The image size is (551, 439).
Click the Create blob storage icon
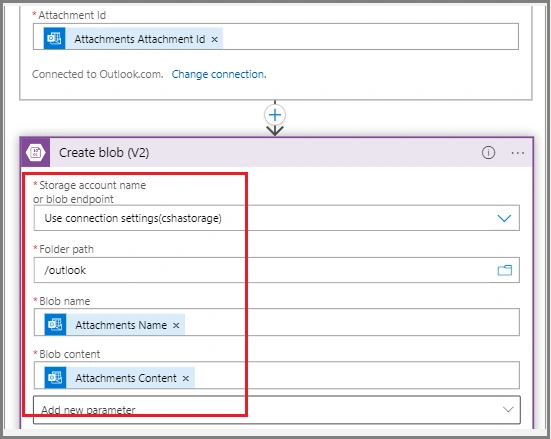pyautogui.click(x=35, y=153)
